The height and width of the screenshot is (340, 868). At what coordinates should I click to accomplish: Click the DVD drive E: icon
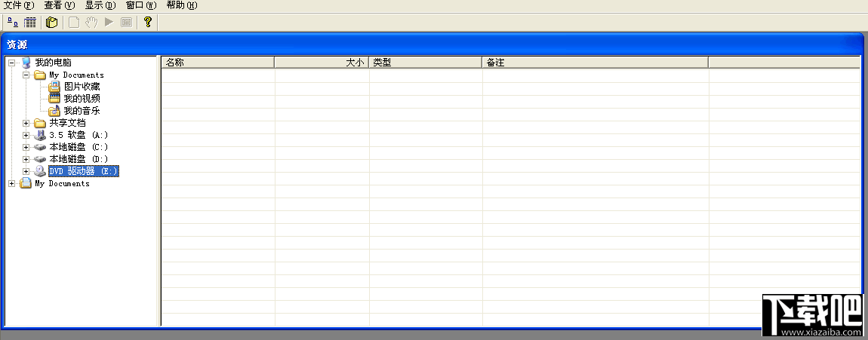40,171
